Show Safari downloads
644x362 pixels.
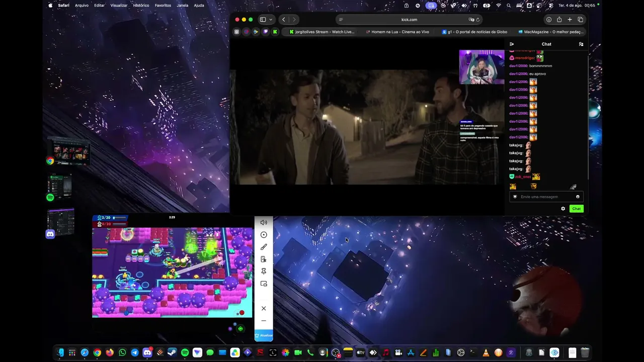[549, 20]
